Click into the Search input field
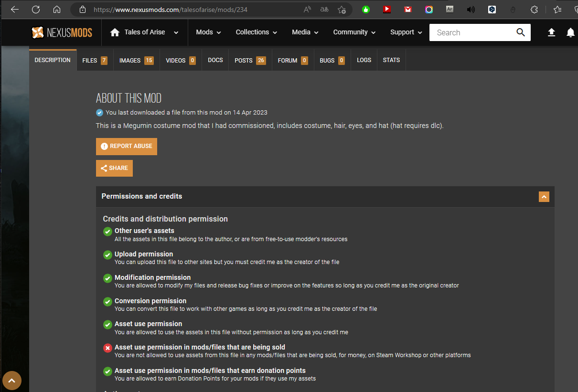 click(472, 32)
